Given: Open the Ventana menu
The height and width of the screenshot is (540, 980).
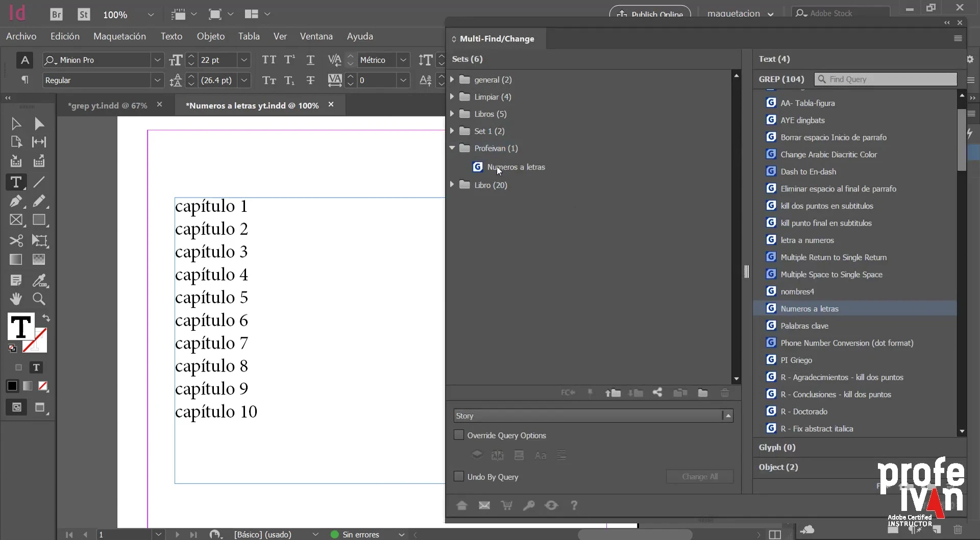Looking at the screenshot, I should (x=316, y=36).
